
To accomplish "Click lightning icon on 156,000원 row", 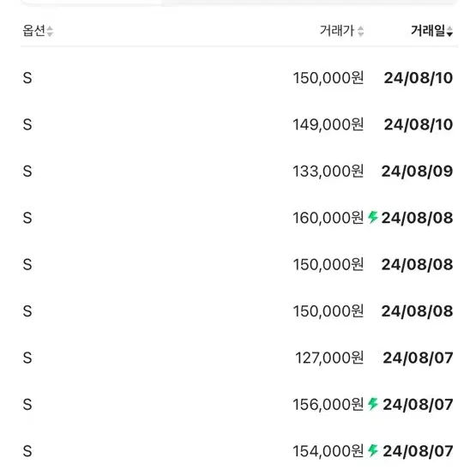I will (373, 404).
